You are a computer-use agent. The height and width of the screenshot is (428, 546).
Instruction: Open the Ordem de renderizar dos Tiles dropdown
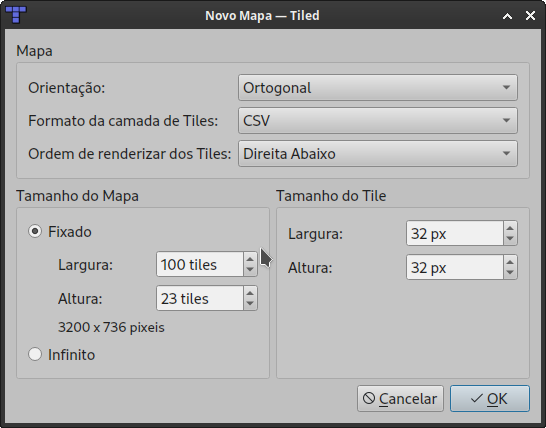378,154
